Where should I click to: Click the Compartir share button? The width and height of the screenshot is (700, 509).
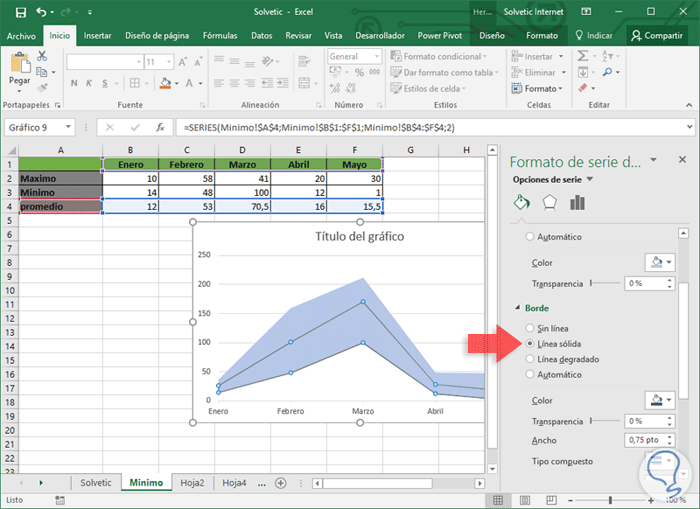pos(656,35)
